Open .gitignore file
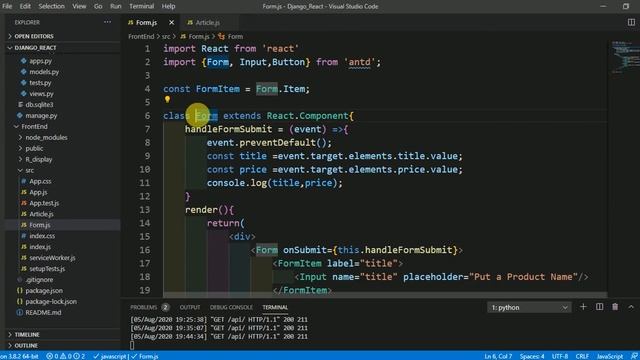 pyautogui.click(x=39, y=280)
